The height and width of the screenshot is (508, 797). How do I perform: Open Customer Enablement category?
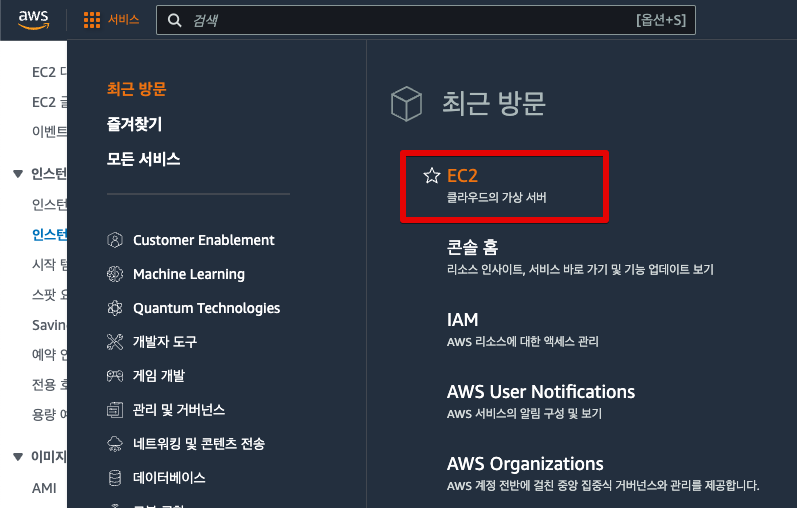pos(203,240)
